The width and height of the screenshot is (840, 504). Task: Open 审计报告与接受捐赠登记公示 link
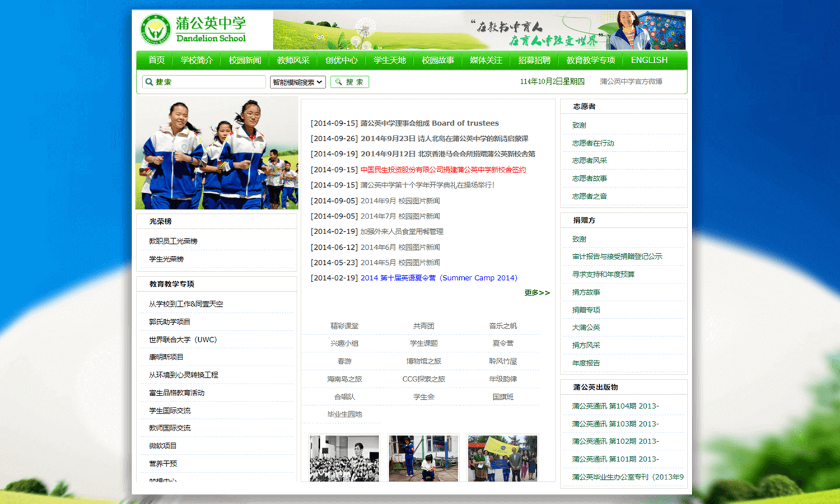(x=617, y=256)
